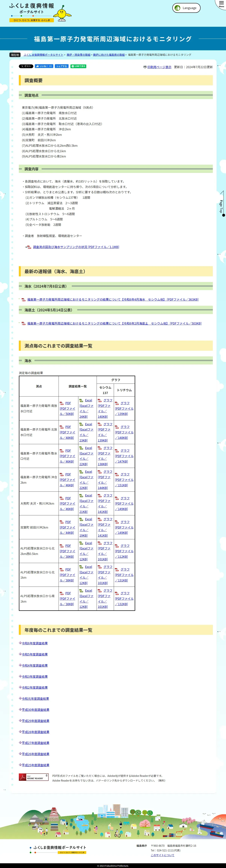Open 令和6年2月海底土 セシウム他 PDF link

click(114, 323)
